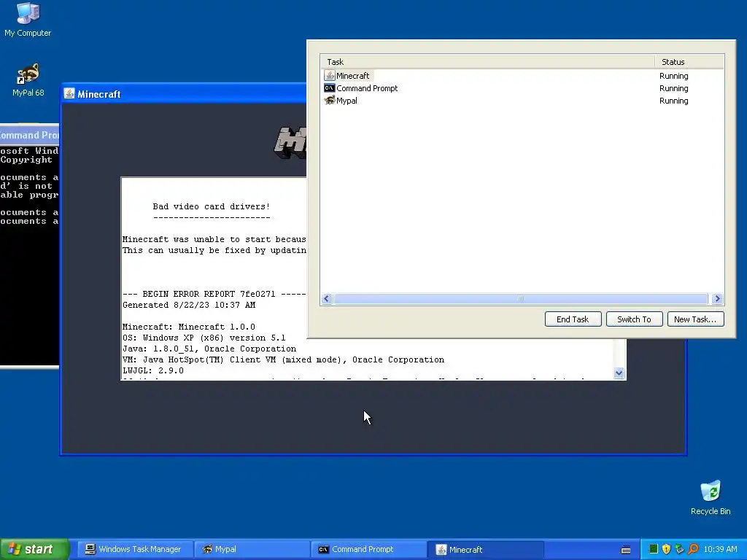Click the 10:39 AM taskbar clock
Viewport: 747px width, 560px height.
coord(720,549)
